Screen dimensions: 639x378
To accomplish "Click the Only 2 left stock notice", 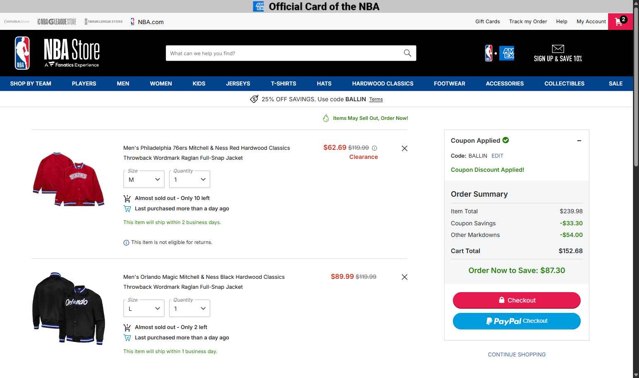I will pyautogui.click(x=171, y=327).
